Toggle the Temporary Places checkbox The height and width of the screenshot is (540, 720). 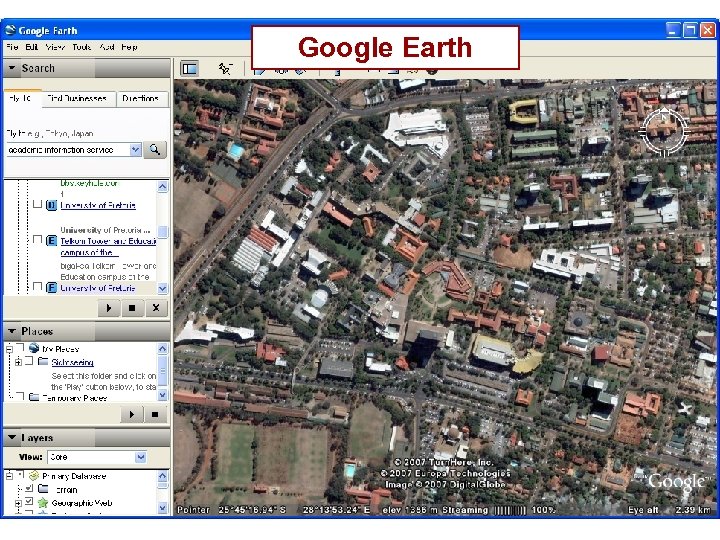pos(20,396)
